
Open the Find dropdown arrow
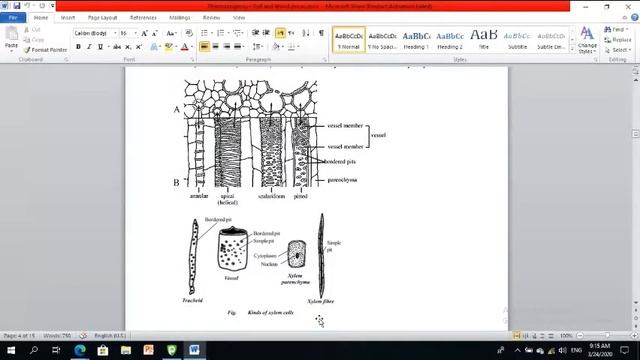[627, 29]
